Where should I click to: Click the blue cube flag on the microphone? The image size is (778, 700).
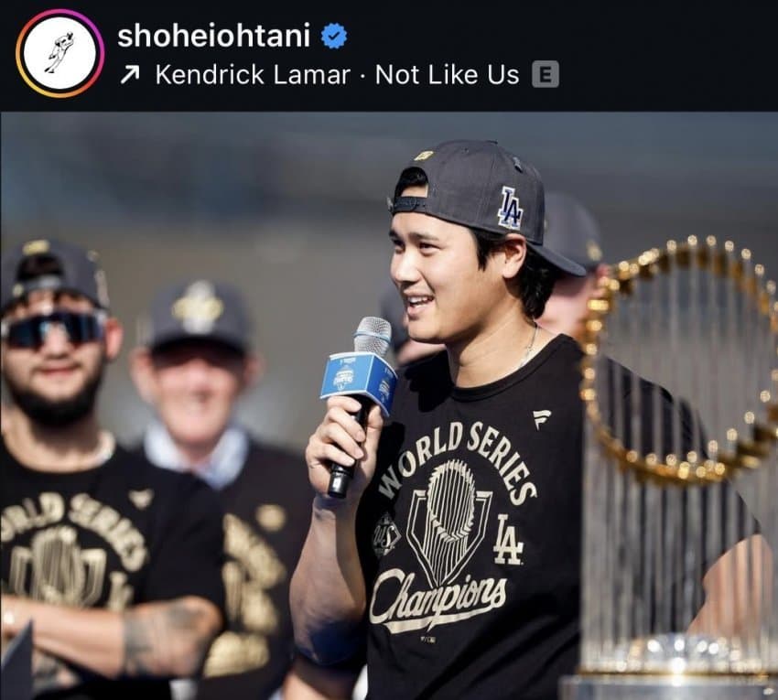click(358, 381)
